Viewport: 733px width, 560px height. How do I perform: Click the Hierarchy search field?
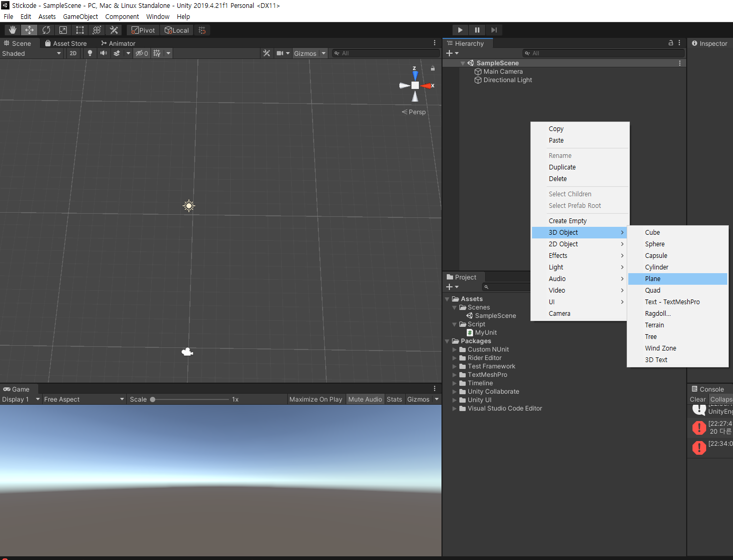point(604,53)
